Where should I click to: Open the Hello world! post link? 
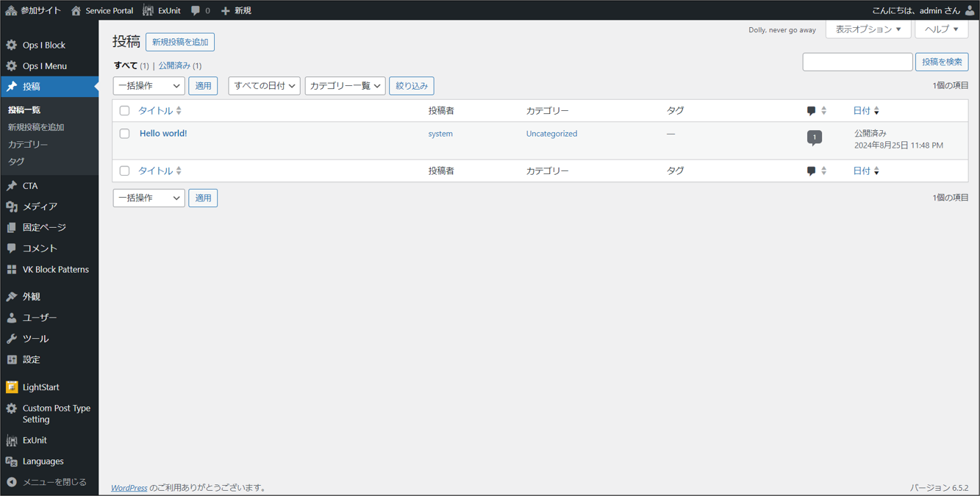click(162, 134)
